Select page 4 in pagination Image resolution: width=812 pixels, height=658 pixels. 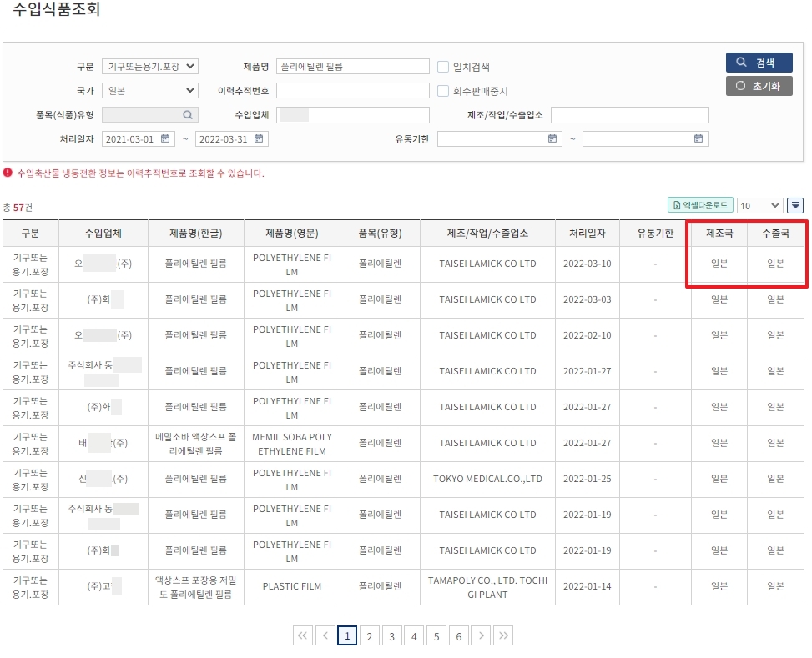click(x=414, y=635)
